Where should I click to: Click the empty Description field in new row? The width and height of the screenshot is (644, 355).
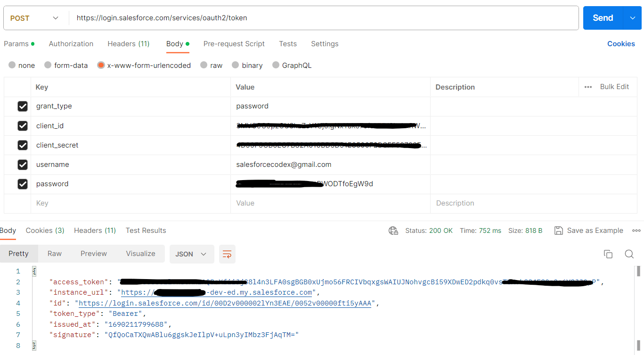(534, 203)
